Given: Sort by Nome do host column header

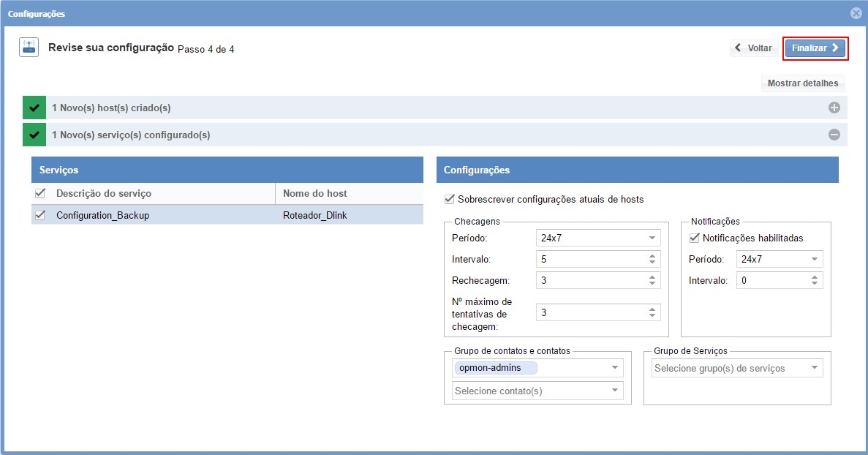Looking at the screenshot, I should pos(314,193).
